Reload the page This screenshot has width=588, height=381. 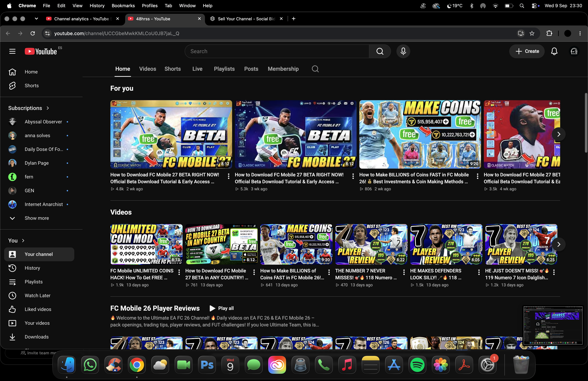point(33,33)
